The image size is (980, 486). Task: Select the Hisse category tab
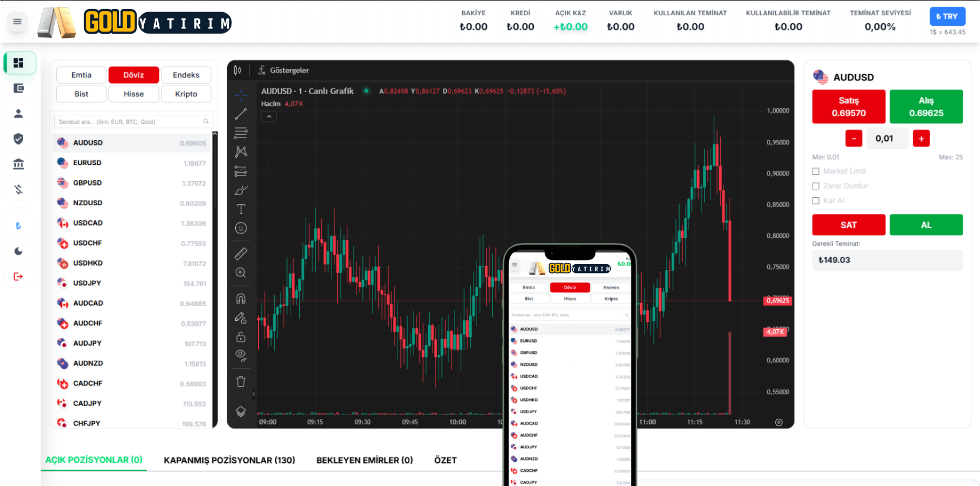tap(134, 94)
